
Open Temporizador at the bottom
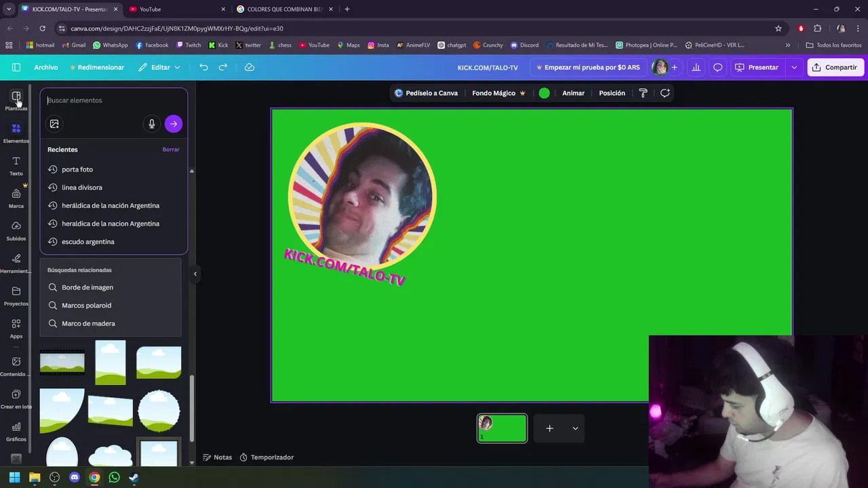pos(267,457)
